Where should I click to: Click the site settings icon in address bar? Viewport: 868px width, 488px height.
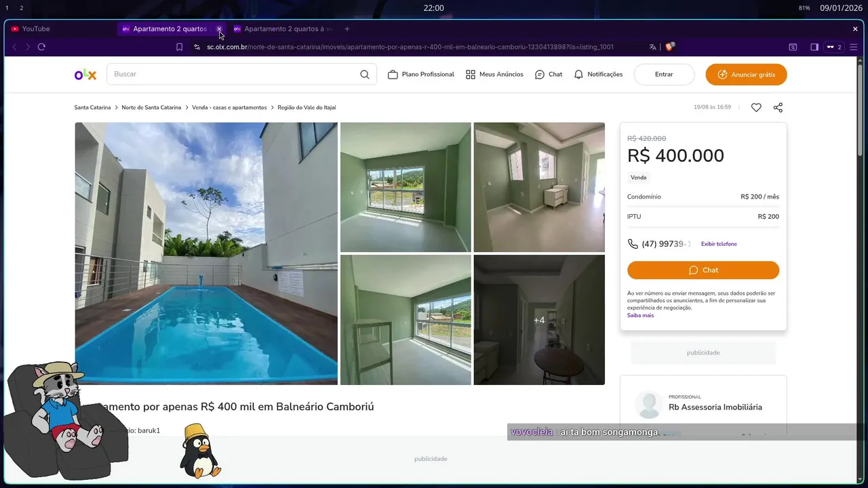[x=197, y=47]
